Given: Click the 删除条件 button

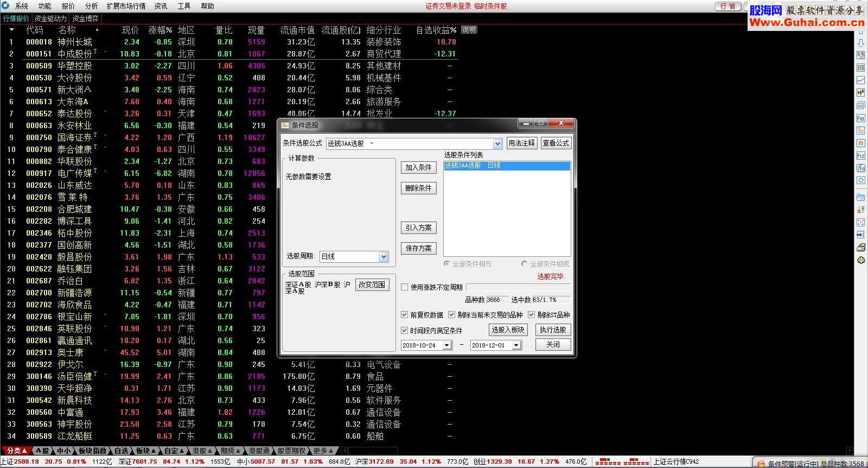Looking at the screenshot, I should [x=419, y=188].
